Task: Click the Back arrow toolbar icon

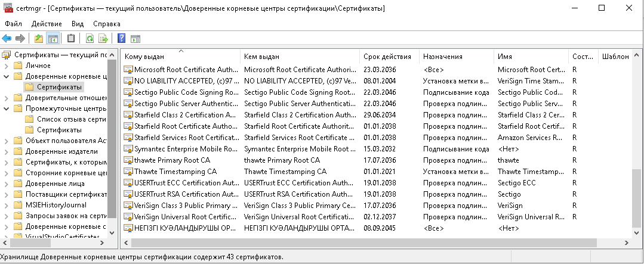Action: (x=7, y=39)
